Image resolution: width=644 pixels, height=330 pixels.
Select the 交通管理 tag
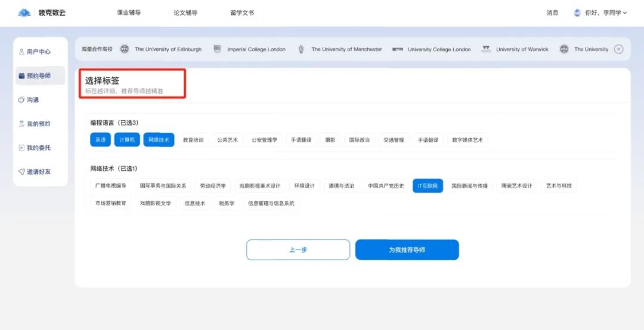394,140
